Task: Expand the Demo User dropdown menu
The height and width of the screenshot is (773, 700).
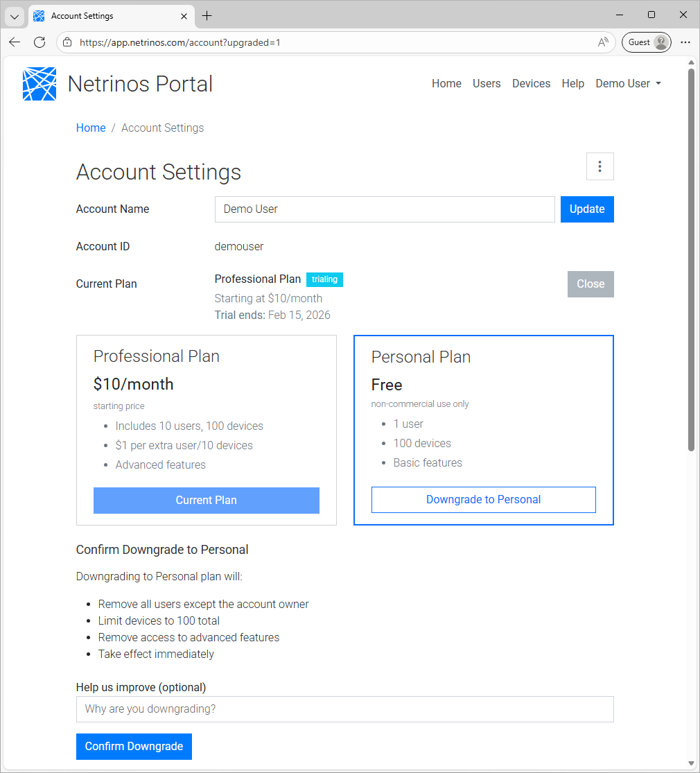Action: click(628, 83)
